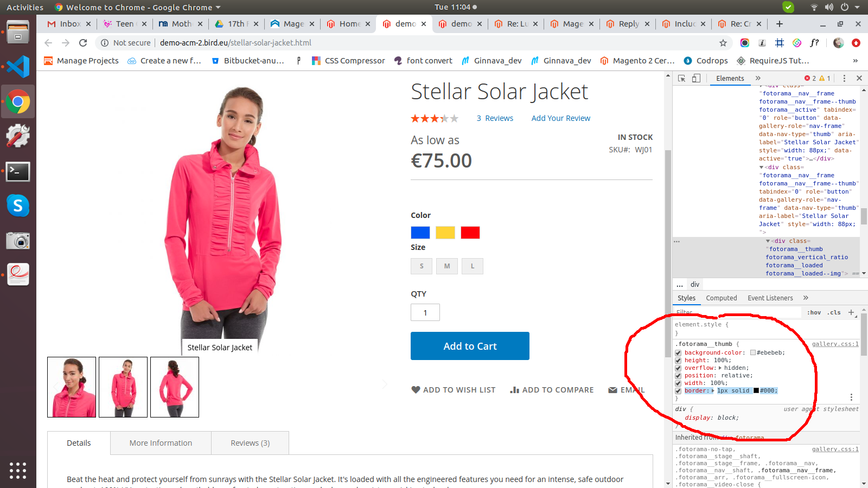
Task: Click the QTY input field
Action: pyautogui.click(x=425, y=312)
